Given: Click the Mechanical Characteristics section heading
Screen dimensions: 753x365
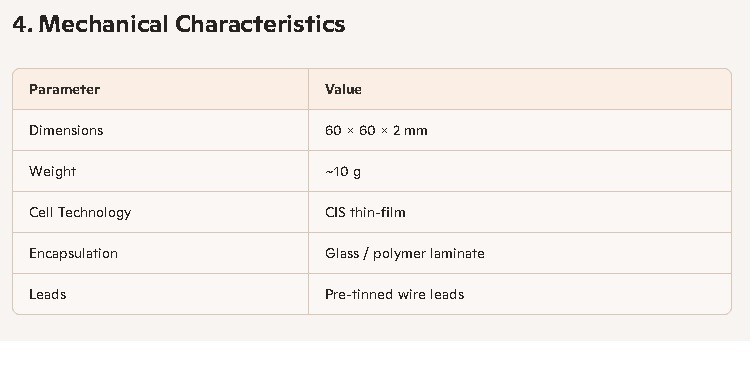Looking at the screenshot, I should [x=179, y=24].
